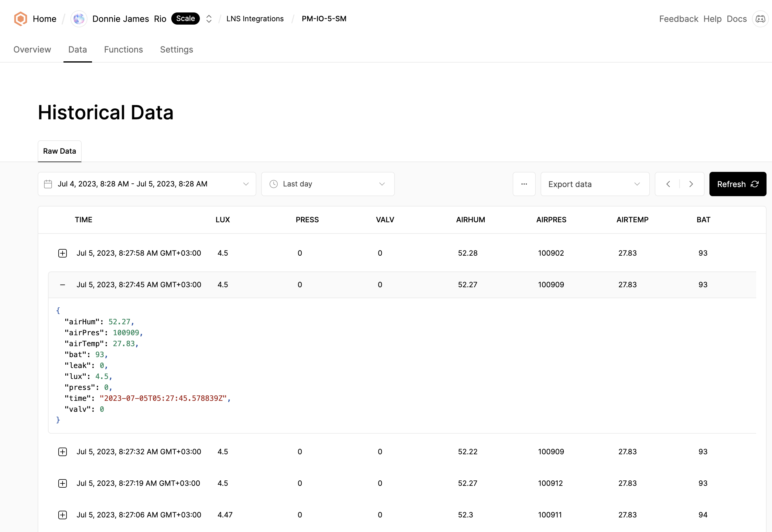Click the calendar icon in date range
Image resolution: width=772 pixels, height=532 pixels.
click(48, 184)
